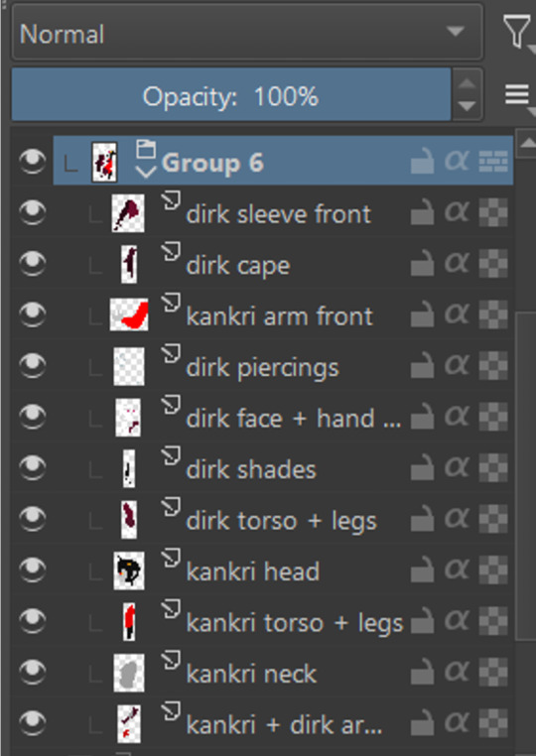Toggle alpha lock on dirk piercings

pos(493,365)
